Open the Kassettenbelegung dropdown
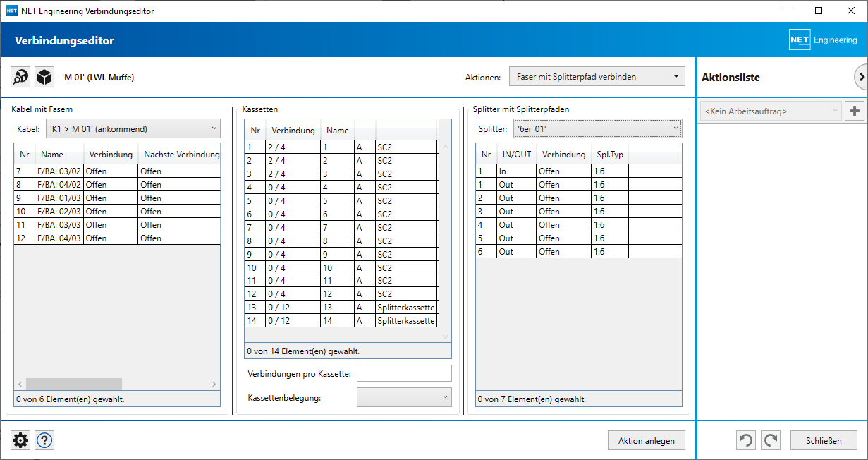This screenshot has width=868, height=460. point(404,398)
